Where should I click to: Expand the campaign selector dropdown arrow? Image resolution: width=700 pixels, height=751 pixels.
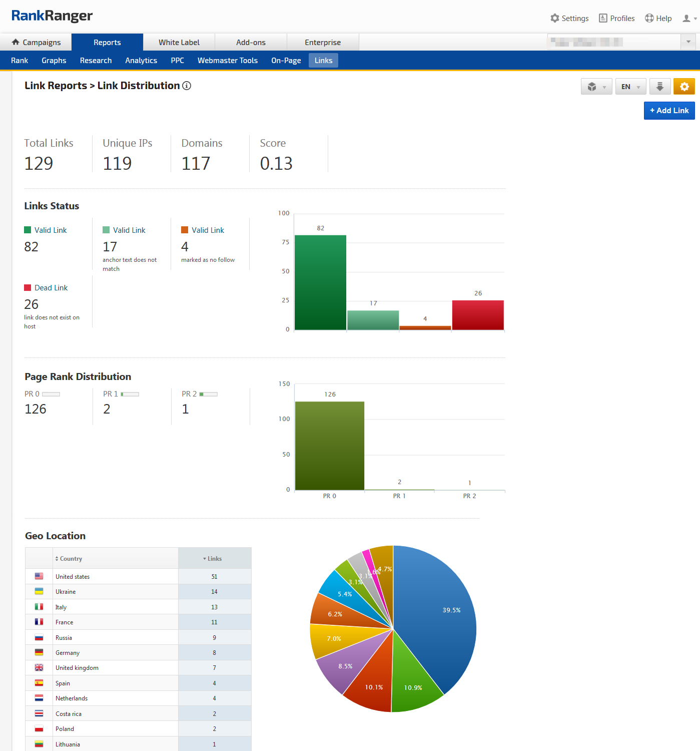coord(688,42)
